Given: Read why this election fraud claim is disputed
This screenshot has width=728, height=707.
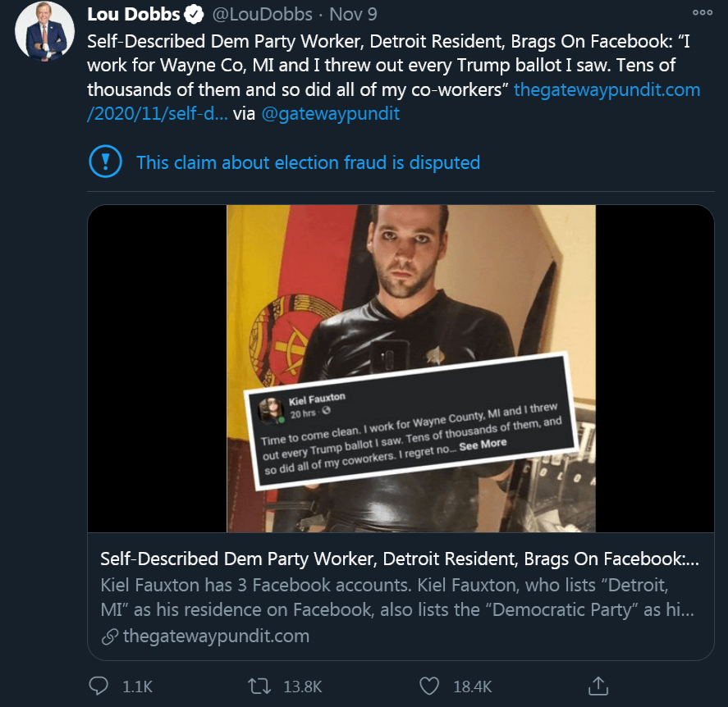Looking at the screenshot, I should click(308, 162).
